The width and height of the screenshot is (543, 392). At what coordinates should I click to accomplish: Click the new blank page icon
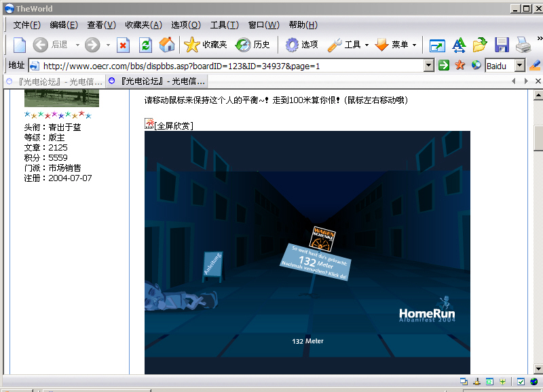point(20,45)
